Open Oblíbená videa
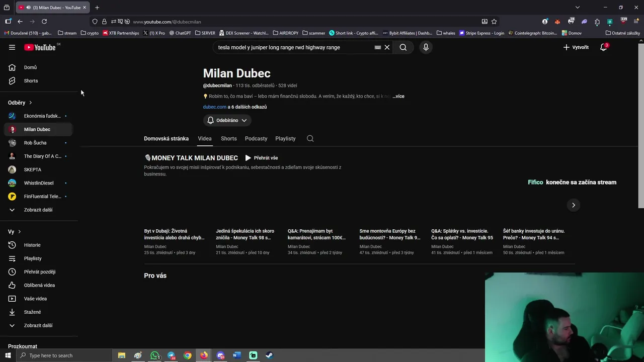Viewport: 644px width, 362px height. (39, 285)
